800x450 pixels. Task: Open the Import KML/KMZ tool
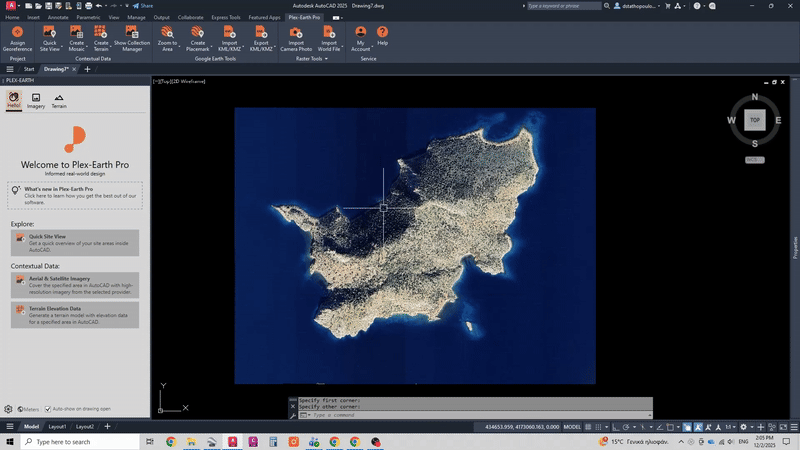pyautogui.click(x=229, y=38)
